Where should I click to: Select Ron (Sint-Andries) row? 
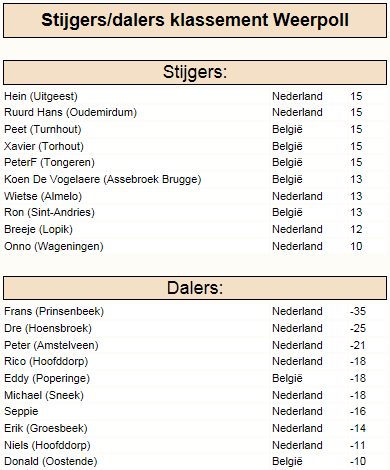pos(195,212)
